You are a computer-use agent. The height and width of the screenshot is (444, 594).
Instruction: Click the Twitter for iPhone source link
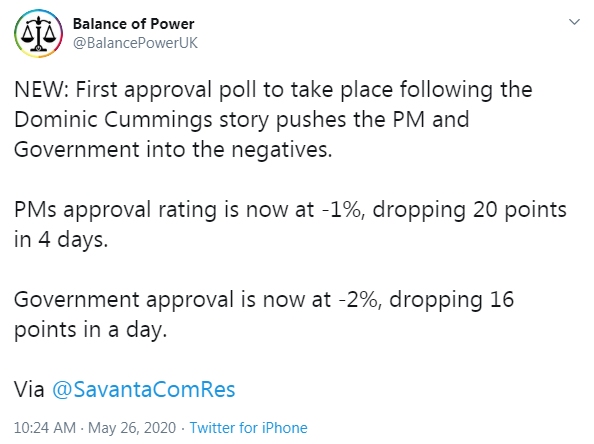click(x=249, y=428)
